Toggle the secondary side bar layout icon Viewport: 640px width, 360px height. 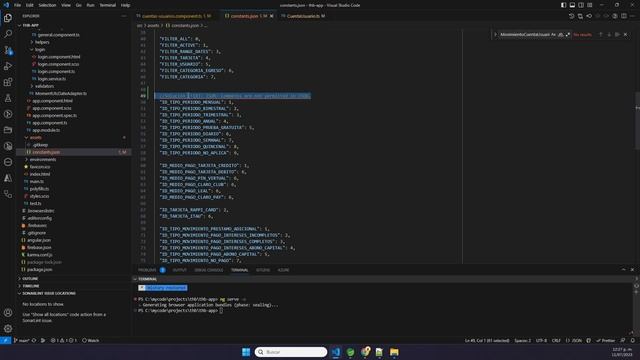point(581,5)
